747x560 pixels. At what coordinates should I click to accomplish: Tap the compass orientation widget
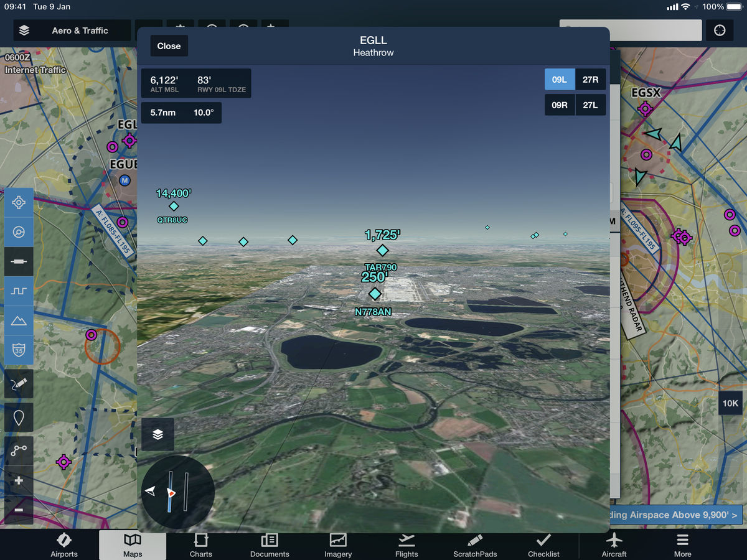click(177, 492)
